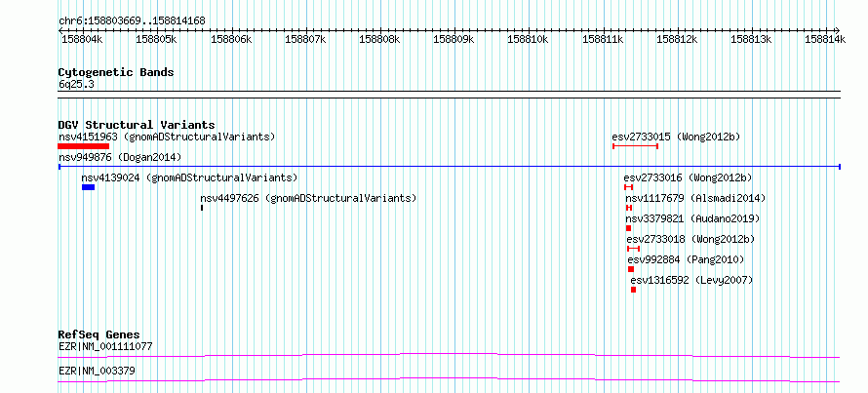Open esv1316592 (Levy2007) label
This screenshot has height=393, width=868.
tap(692, 280)
